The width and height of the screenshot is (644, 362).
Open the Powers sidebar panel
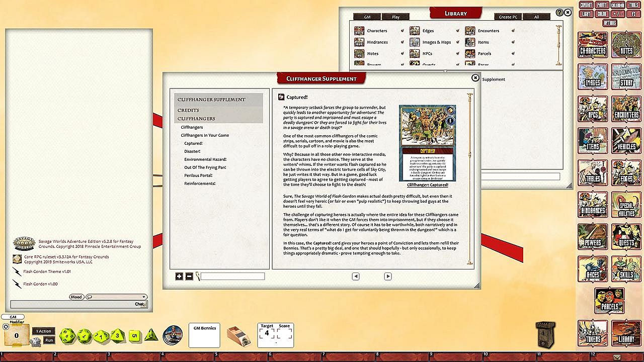(593, 237)
